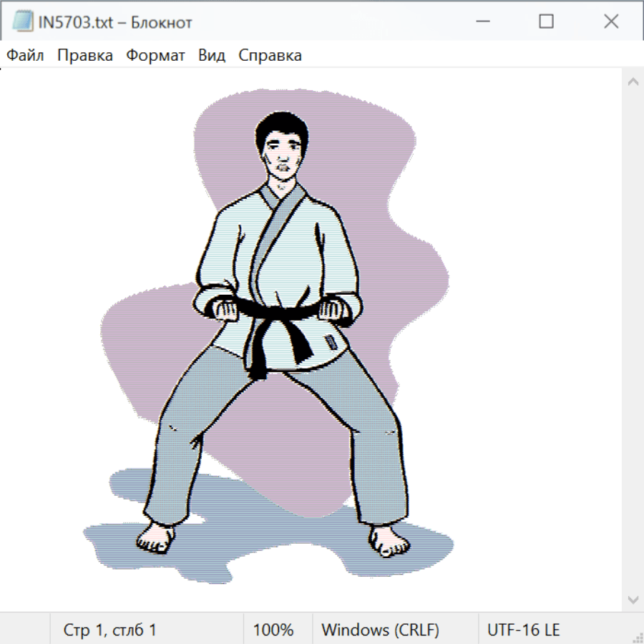Click the Windows (CRLF) line ending indicator
Screen dimensions: 644x644
tap(380, 630)
